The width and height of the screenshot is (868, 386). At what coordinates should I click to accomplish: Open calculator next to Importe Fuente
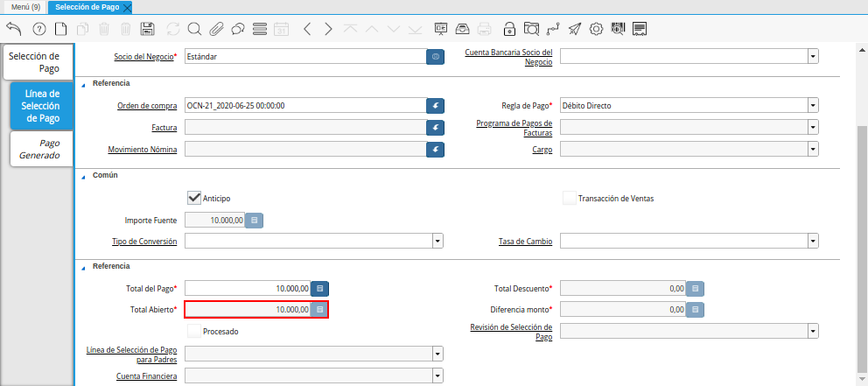click(x=254, y=221)
